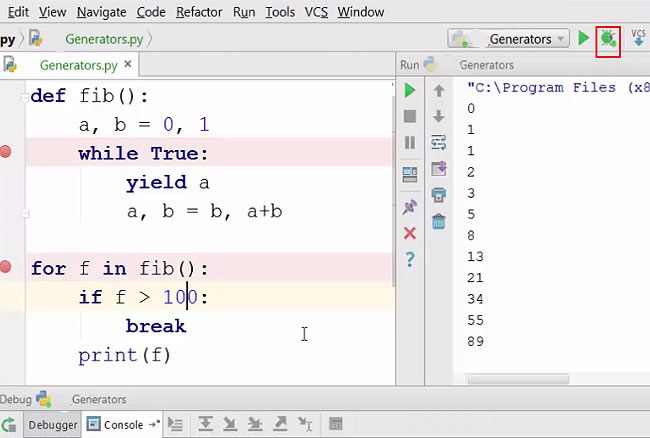
Task: Move up the stack trace arrow
Action: [439, 90]
